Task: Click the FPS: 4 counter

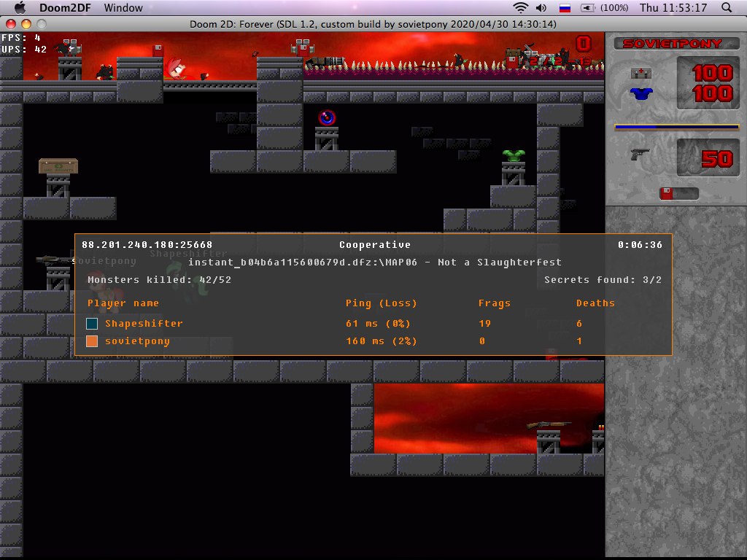Action: [21, 38]
